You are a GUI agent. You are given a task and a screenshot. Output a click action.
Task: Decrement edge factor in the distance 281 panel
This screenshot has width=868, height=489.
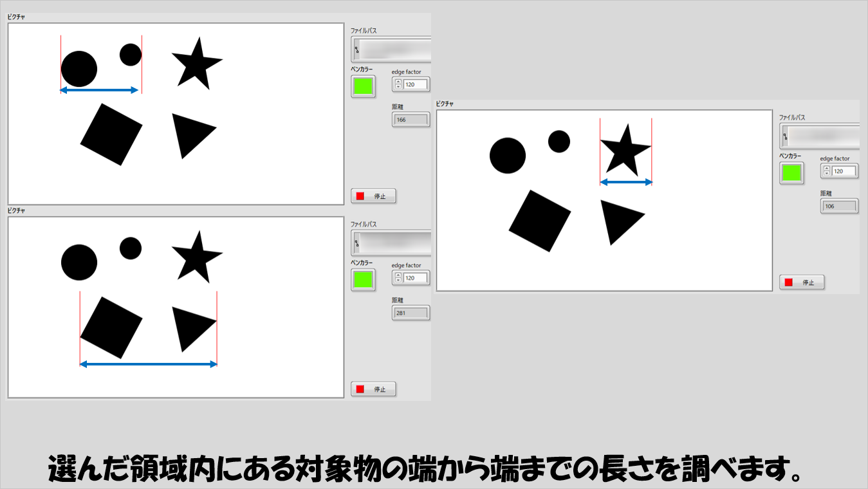tap(398, 281)
